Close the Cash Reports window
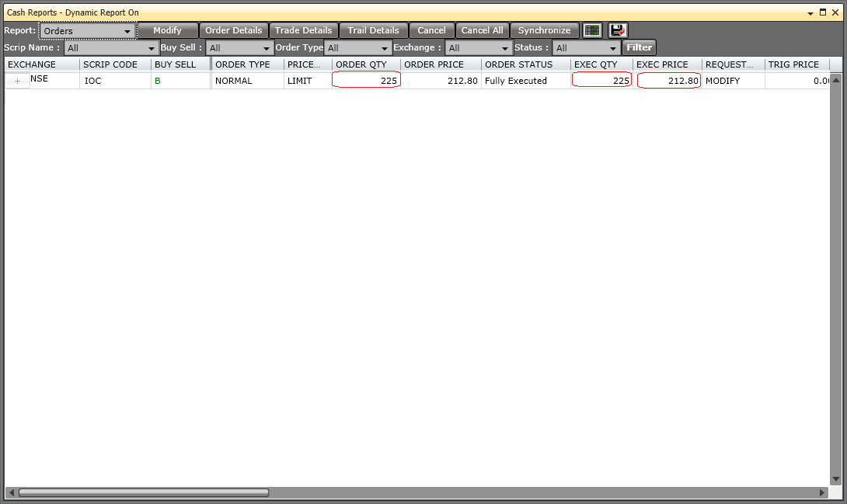Image resolution: width=847 pixels, height=504 pixels. click(x=835, y=12)
